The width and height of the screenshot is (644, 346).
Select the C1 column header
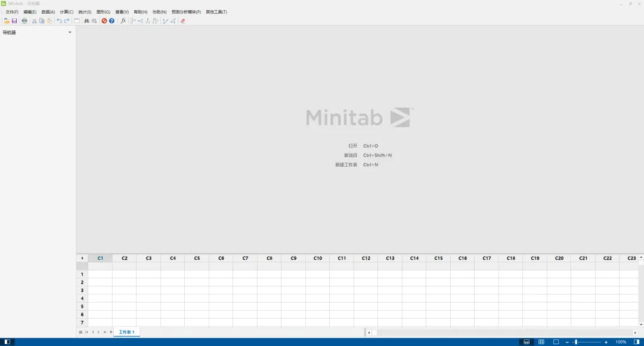[100, 258]
